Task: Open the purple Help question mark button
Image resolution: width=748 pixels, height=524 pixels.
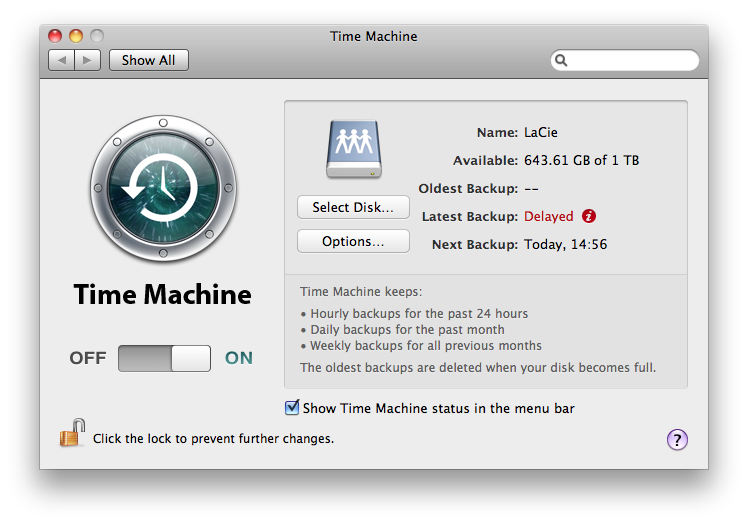Action: pos(677,440)
